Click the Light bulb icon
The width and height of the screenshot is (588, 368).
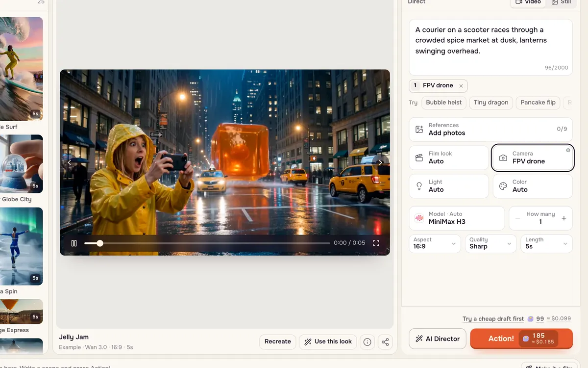point(419,186)
